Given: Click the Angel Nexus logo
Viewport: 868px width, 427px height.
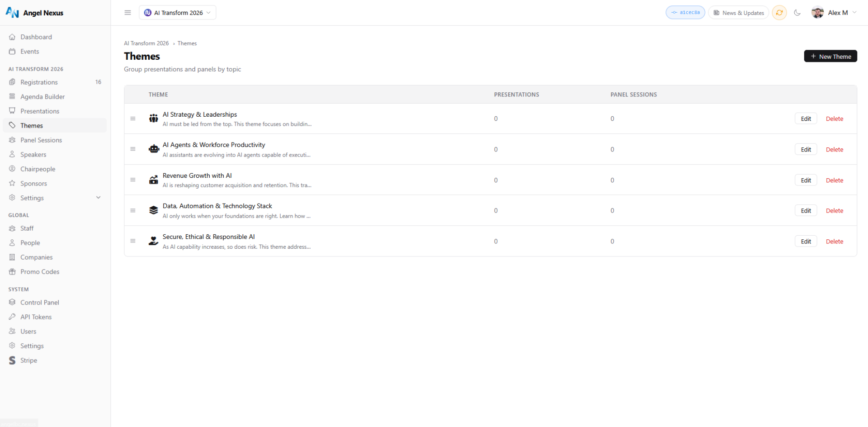Looking at the screenshot, I should coord(34,13).
